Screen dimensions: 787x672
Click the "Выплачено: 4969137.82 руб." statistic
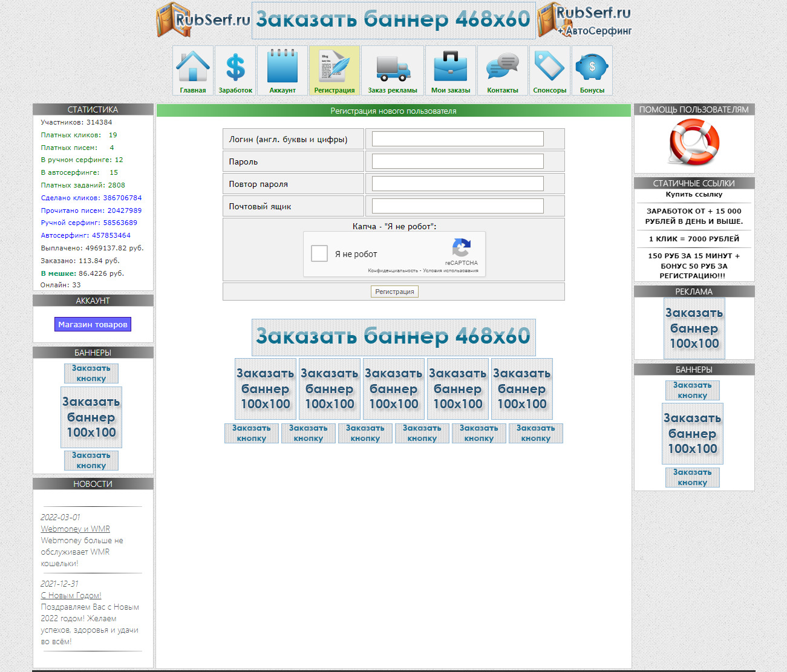click(x=92, y=248)
